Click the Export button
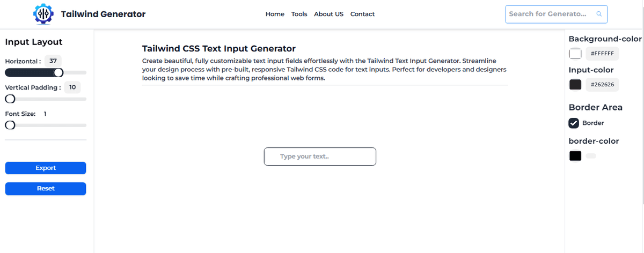 [46, 168]
